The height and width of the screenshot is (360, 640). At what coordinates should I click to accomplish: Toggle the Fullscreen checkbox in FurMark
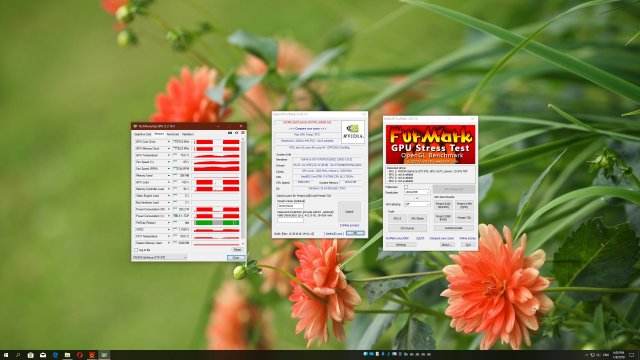pyautogui.click(x=406, y=187)
